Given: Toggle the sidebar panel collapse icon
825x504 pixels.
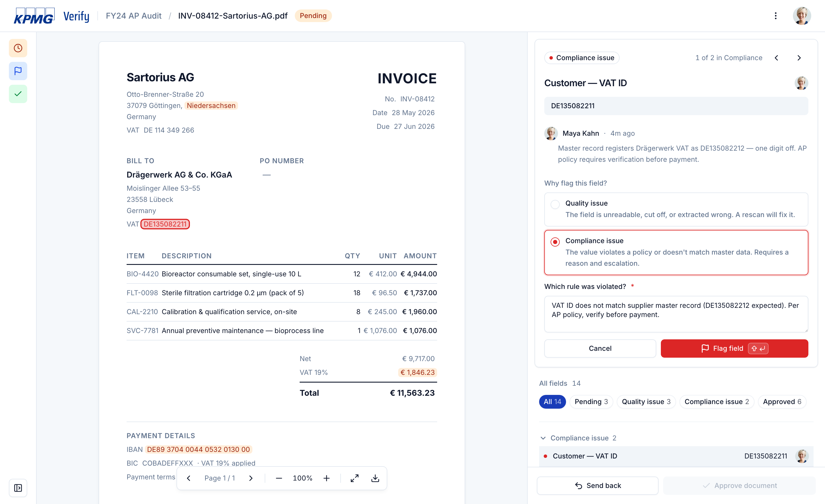Looking at the screenshot, I should pos(18,488).
